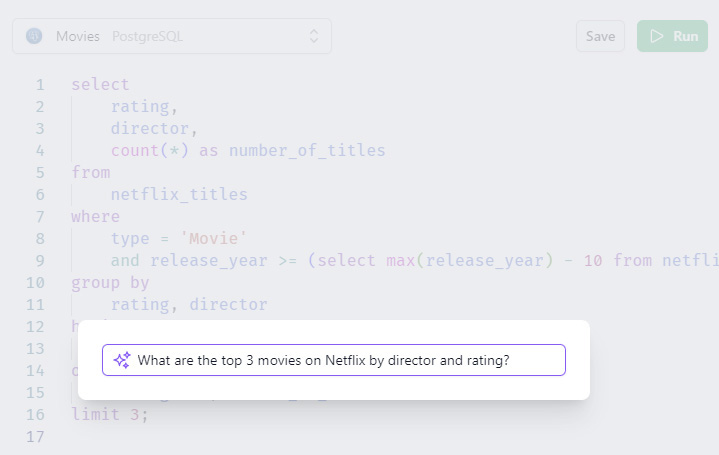Expand the database selector chevron arrows

click(314, 36)
